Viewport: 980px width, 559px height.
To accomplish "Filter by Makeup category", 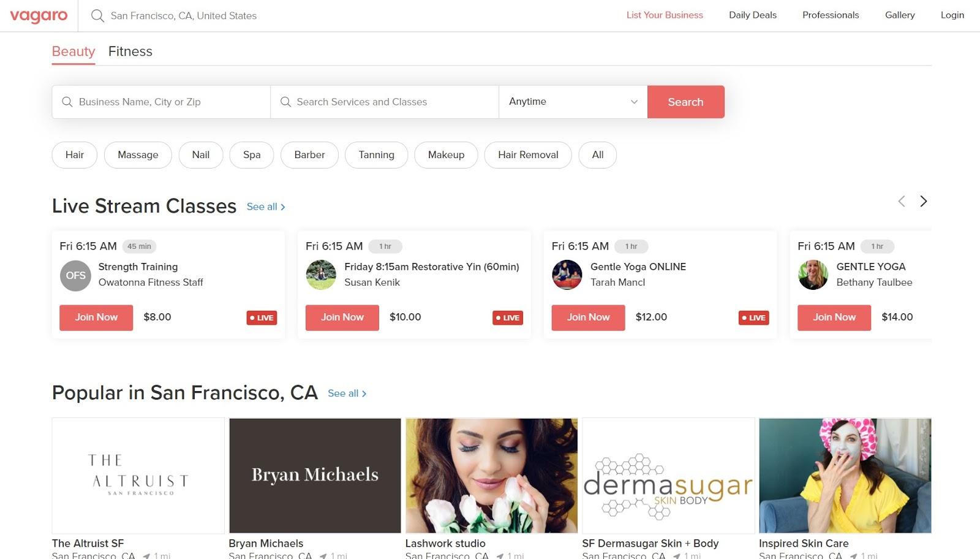I will (446, 155).
